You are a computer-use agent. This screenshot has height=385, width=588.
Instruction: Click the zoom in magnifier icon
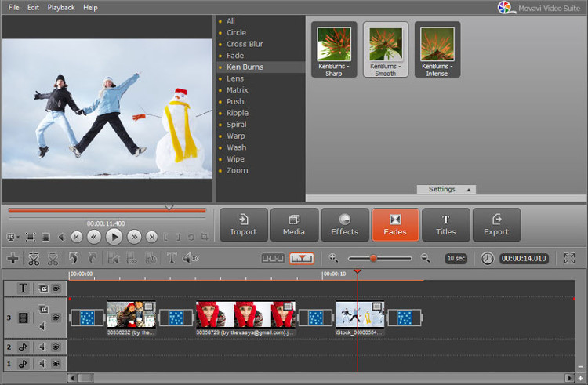tap(333, 258)
